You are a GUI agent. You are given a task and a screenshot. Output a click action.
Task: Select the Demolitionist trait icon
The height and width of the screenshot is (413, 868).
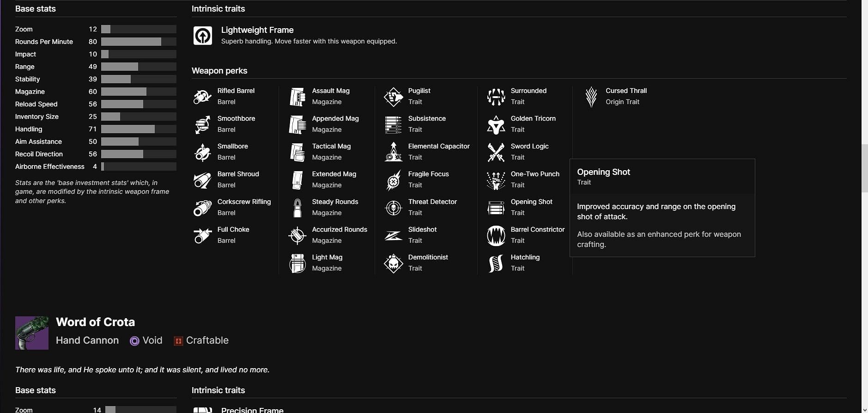pos(393,263)
